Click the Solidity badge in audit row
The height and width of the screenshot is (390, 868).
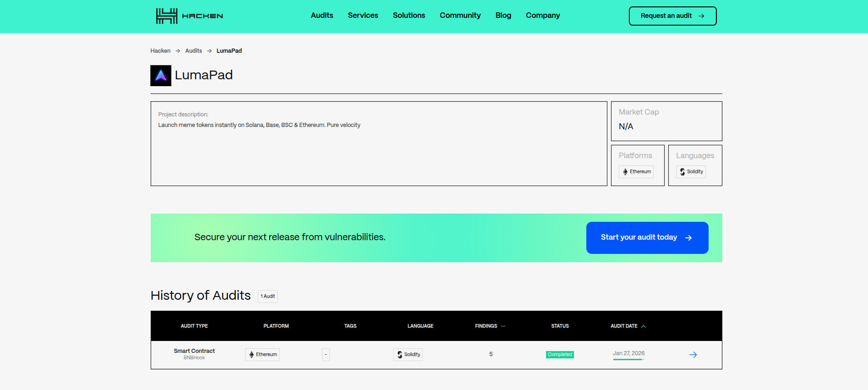click(408, 355)
